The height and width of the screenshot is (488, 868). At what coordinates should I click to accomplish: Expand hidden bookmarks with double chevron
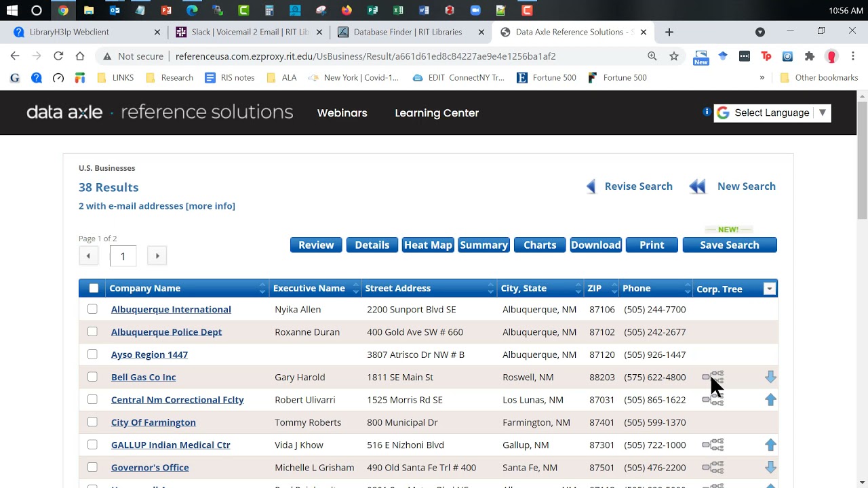pyautogui.click(x=762, y=77)
